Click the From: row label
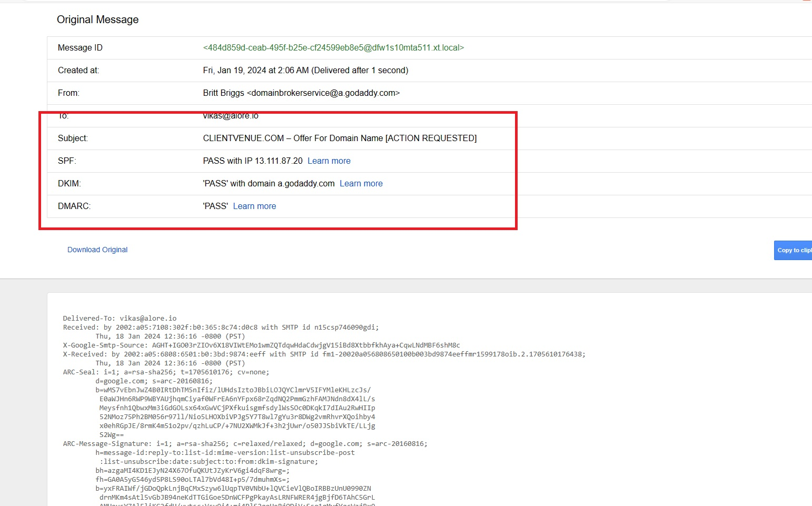This screenshot has height=506, width=812. pos(68,93)
